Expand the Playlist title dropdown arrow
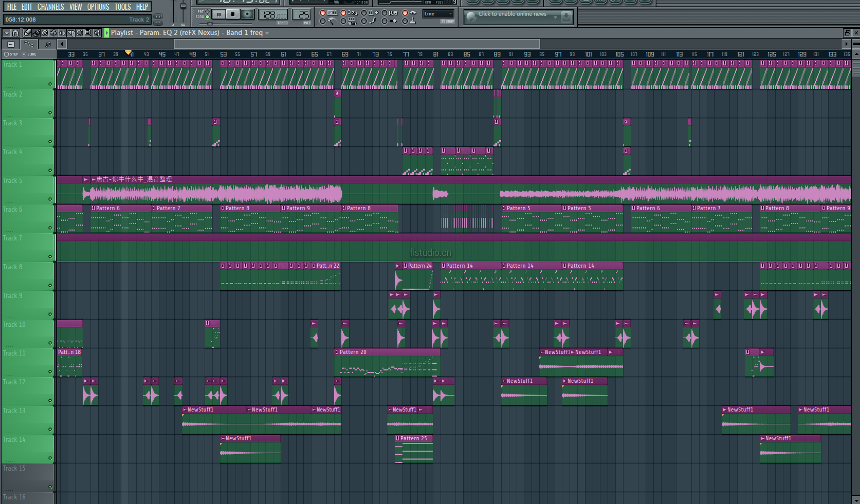This screenshot has height=504, width=860. point(267,33)
